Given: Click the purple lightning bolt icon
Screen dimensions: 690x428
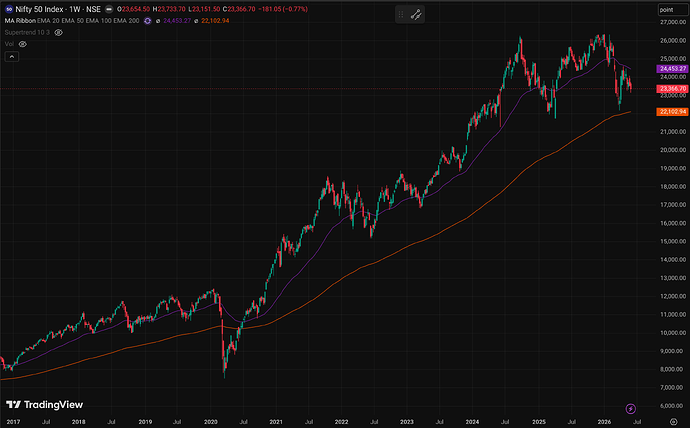Looking at the screenshot, I should pyautogui.click(x=631, y=409).
